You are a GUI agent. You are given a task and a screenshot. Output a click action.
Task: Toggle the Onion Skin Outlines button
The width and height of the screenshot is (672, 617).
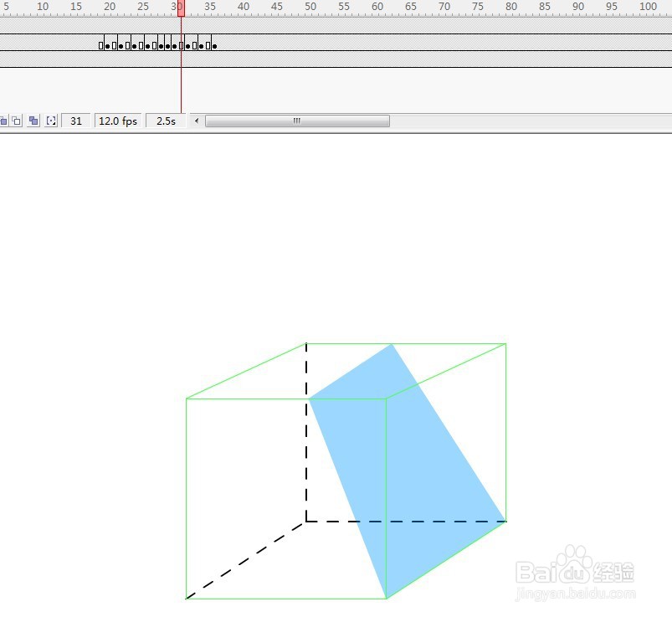tap(16, 121)
